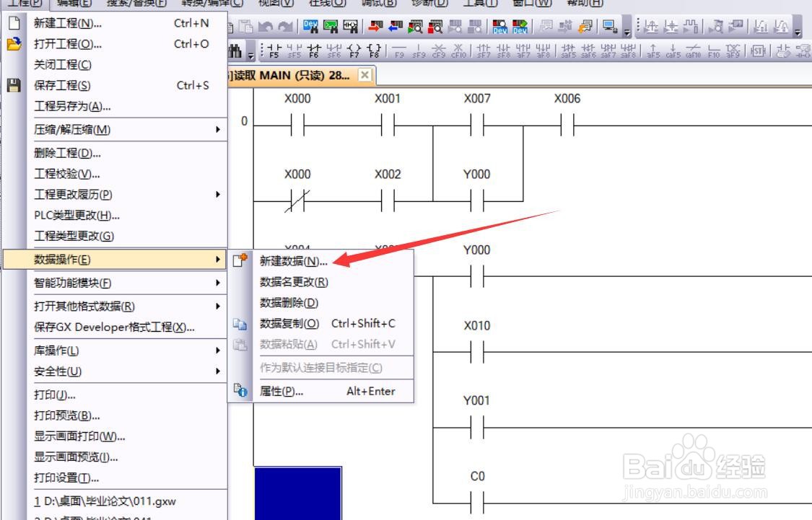Click the aF7 parallel rising pulse icon
The width and height of the screenshot is (812, 520).
[x=523, y=50]
